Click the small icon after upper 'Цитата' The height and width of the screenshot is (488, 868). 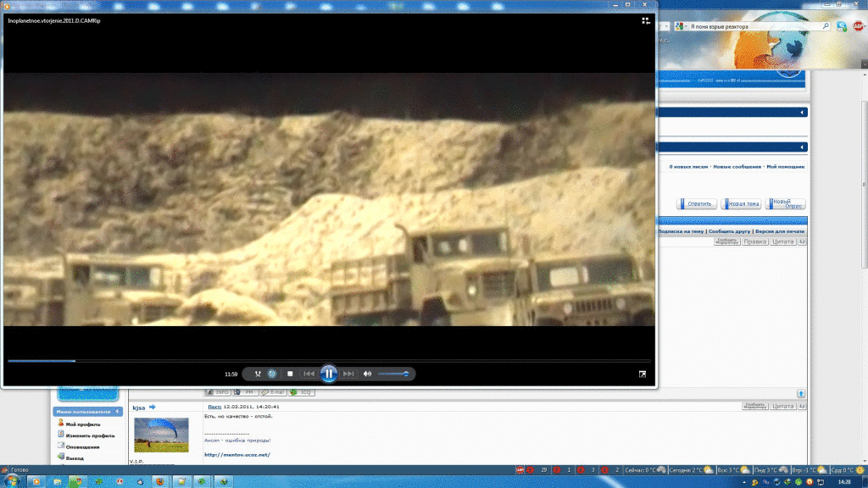(x=802, y=241)
